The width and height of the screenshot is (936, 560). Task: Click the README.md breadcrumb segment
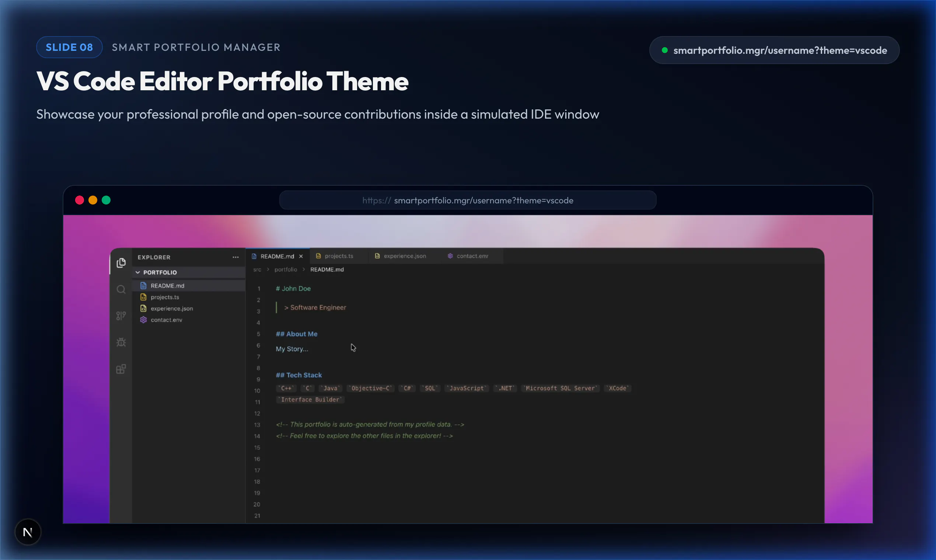(327, 269)
